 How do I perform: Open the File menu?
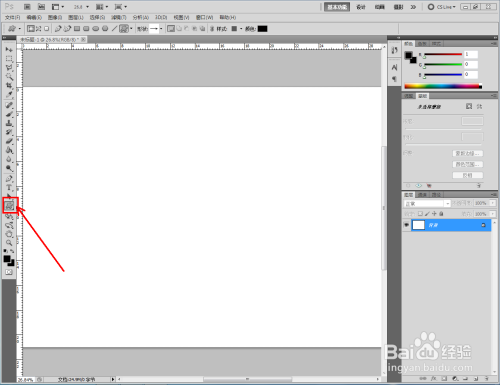pos(12,17)
